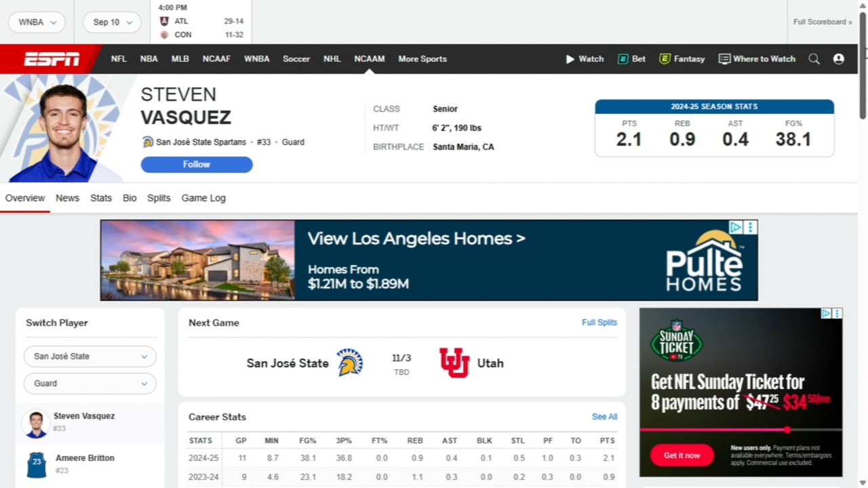Open the Guard position dropdown

[90, 383]
